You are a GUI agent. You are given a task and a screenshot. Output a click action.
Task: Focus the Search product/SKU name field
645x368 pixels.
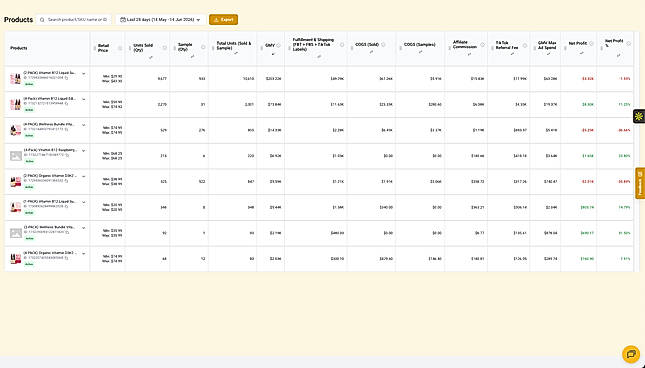tap(74, 19)
